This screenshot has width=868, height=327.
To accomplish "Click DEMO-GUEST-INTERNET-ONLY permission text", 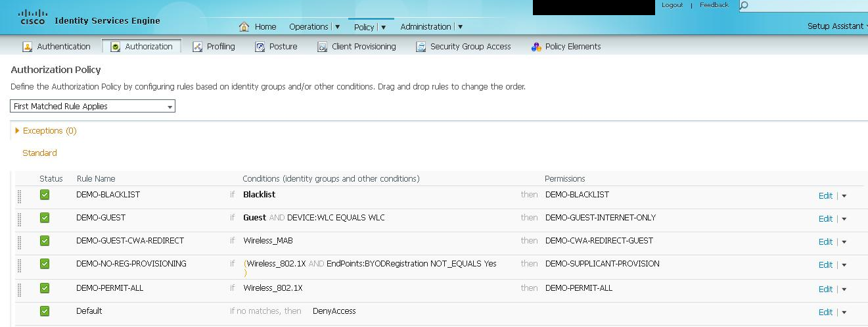I will coord(601,218).
